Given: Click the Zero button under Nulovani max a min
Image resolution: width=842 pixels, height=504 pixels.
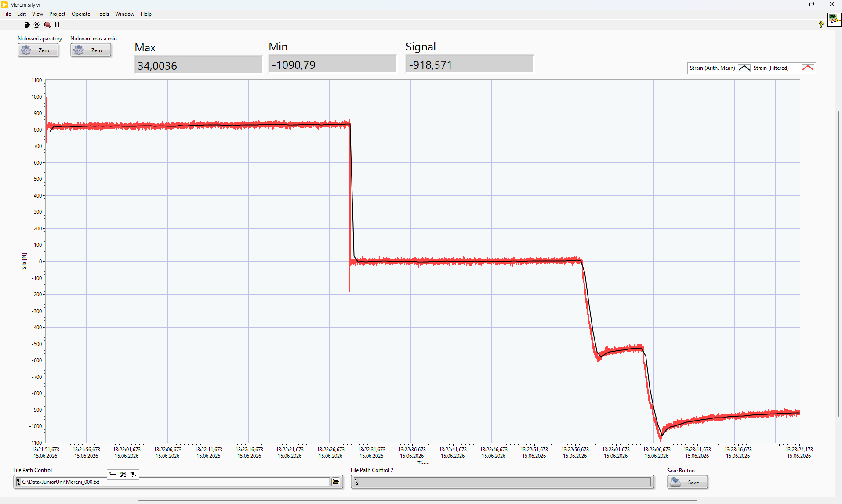Looking at the screenshot, I should 91,50.
